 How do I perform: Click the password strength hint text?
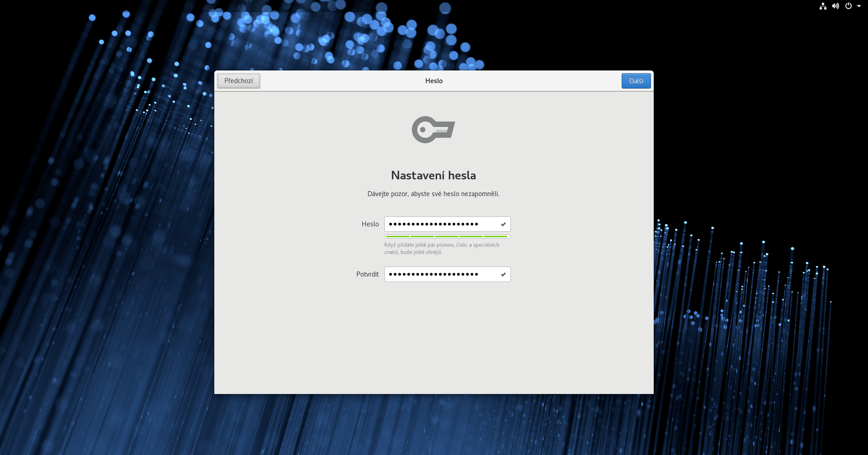pyautogui.click(x=441, y=249)
